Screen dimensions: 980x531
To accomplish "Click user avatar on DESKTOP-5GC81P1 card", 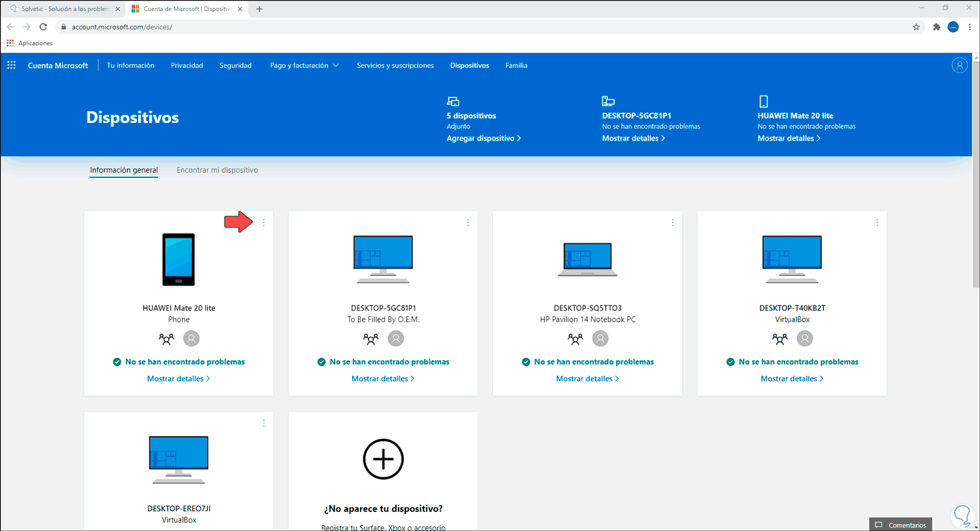I will pyautogui.click(x=396, y=339).
